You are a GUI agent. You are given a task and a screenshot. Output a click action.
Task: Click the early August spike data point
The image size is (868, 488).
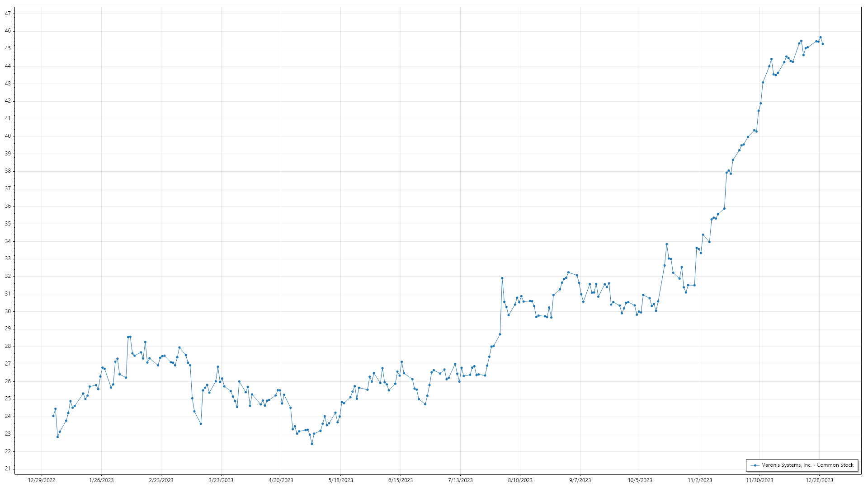tap(502, 278)
